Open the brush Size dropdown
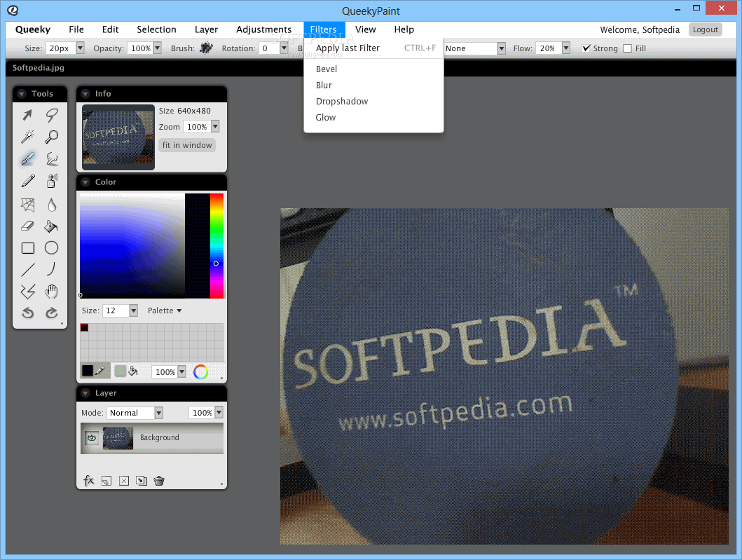The width and height of the screenshot is (742, 560). pyautogui.click(x=80, y=48)
